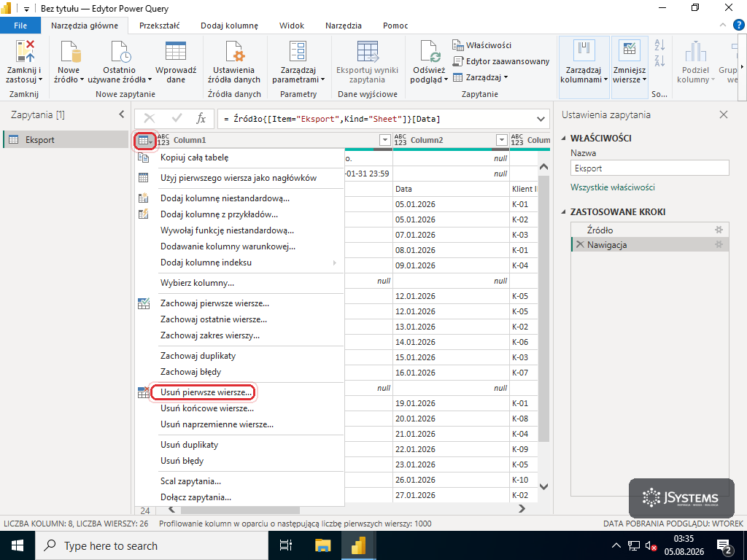
Task: Open Właściwości in ribbon
Action: (481, 45)
